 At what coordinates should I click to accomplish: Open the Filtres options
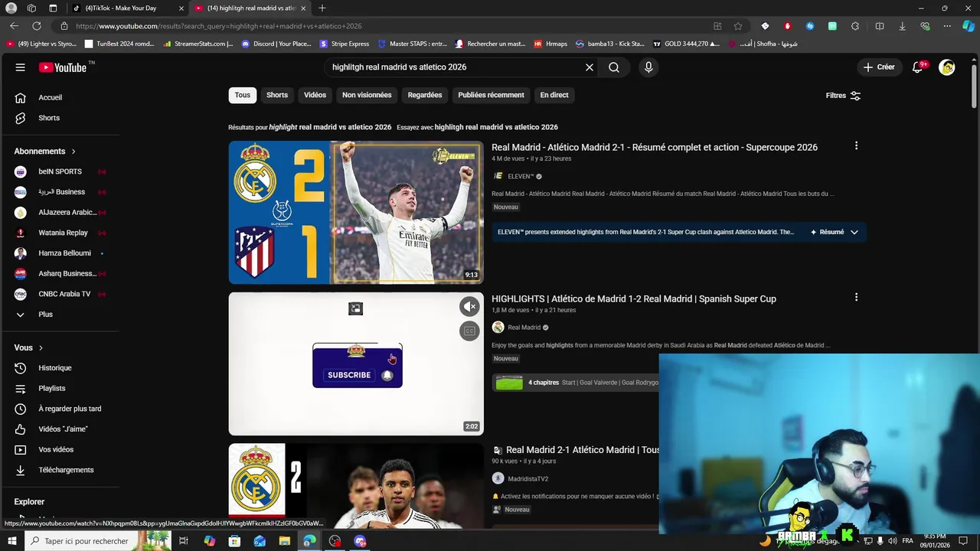tap(843, 96)
